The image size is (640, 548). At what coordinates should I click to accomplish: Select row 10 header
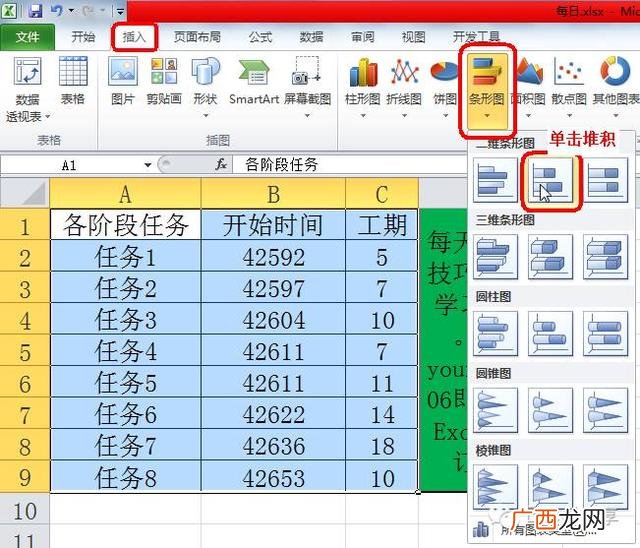pos(24,510)
